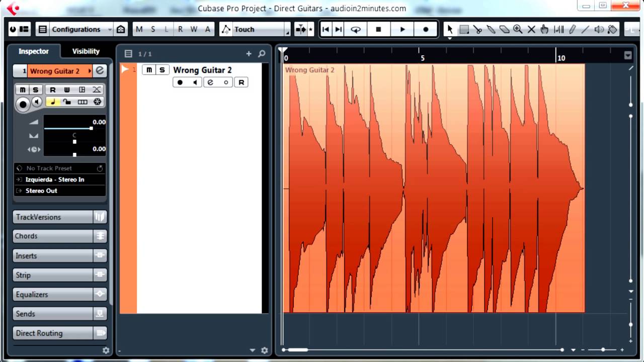This screenshot has width=644, height=362.
Task: Select the Play speaker tool
Action: tap(599, 29)
